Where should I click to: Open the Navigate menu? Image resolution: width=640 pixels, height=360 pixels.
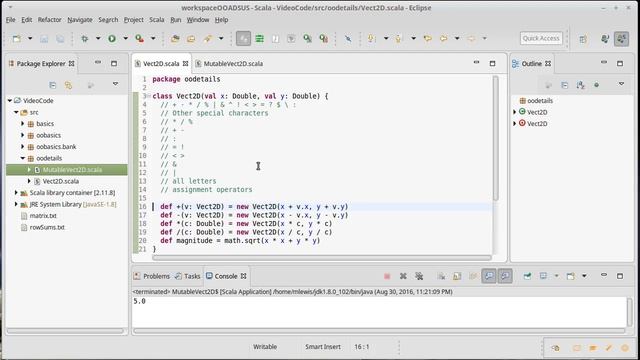coord(80,20)
